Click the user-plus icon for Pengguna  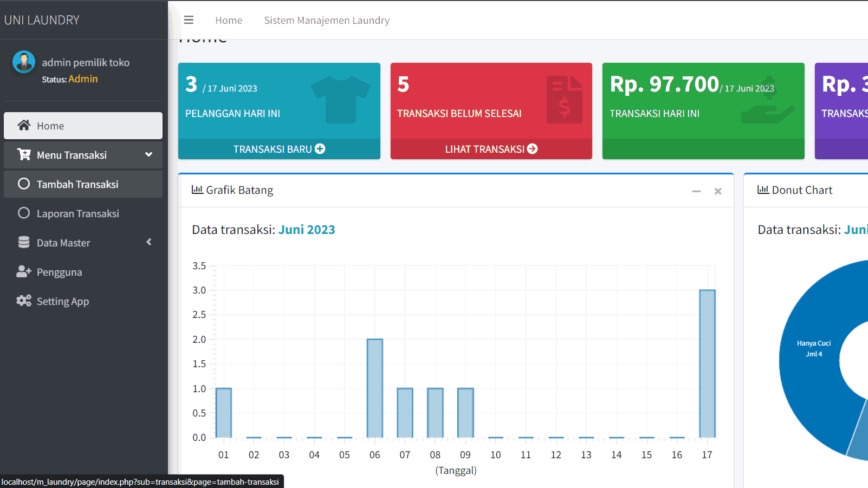pos(23,271)
